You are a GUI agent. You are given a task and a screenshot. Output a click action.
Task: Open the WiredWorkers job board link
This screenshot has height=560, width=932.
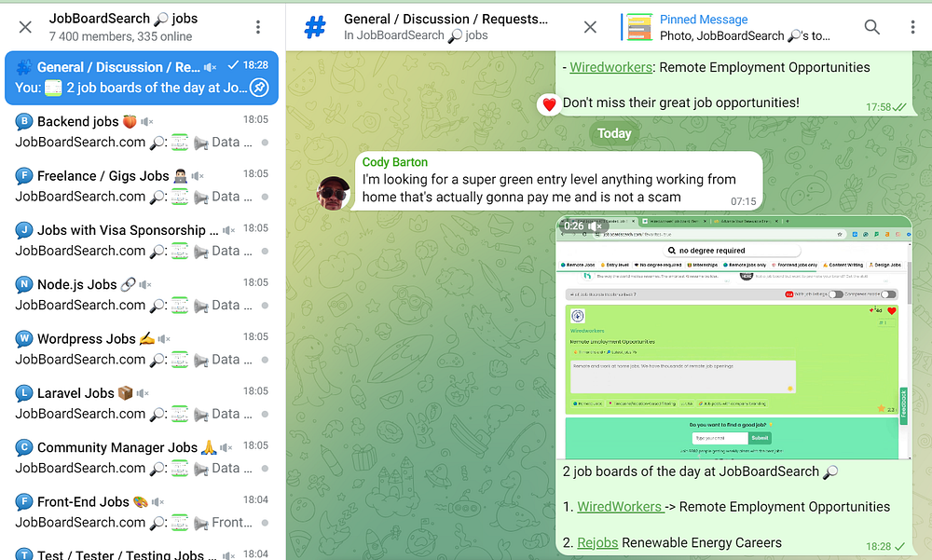[x=620, y=507]
